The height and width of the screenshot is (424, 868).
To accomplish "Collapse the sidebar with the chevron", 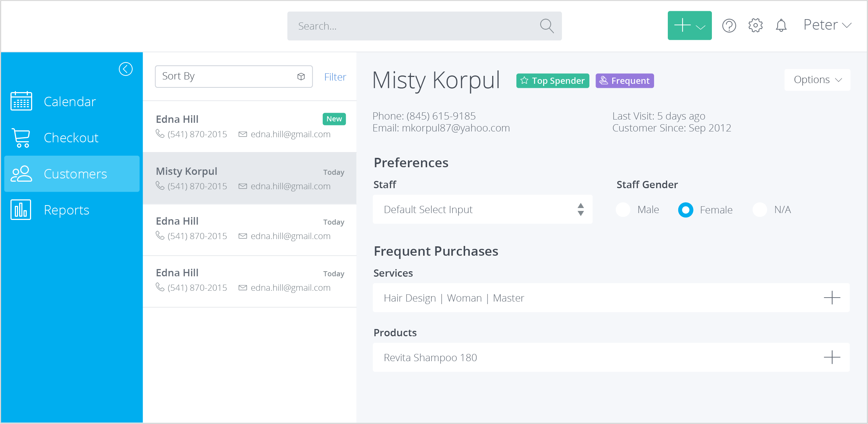I will (126, 69).
